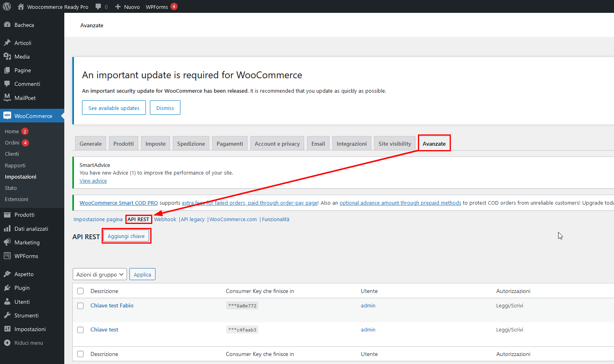
Task: Click the Utenti person icon
Action: tap(7, 302)
